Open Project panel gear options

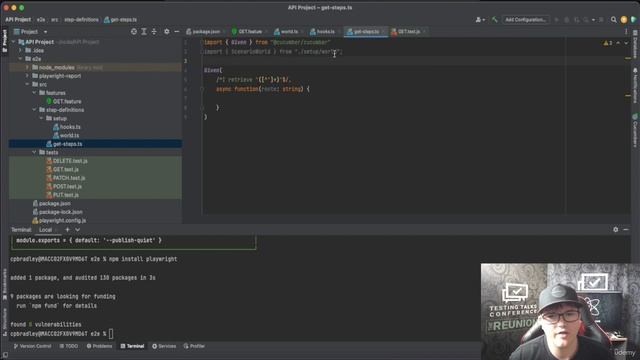click(167, 31)
